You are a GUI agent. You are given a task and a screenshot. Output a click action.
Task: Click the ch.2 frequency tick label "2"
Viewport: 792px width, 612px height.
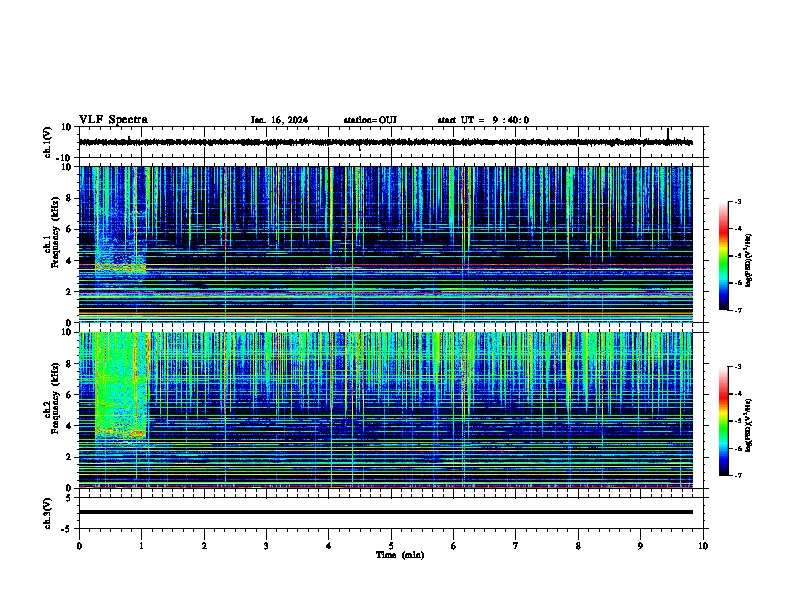pos(70,457)
